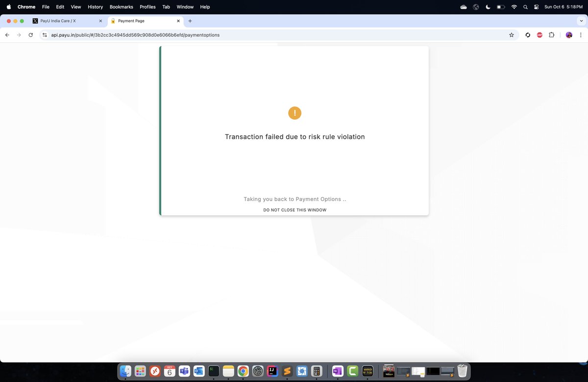Open the History menu

(96, 7)
